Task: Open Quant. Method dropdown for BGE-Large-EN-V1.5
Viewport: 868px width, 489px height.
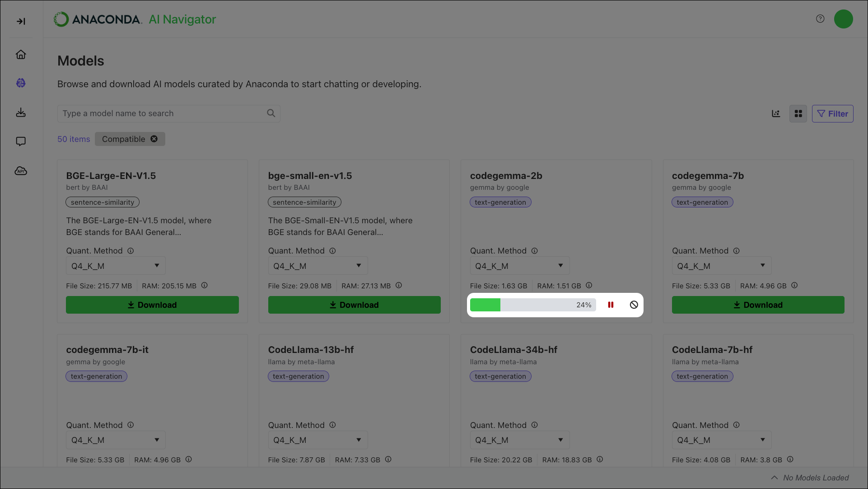Action: pyautogui.click(x=116, y=266)
